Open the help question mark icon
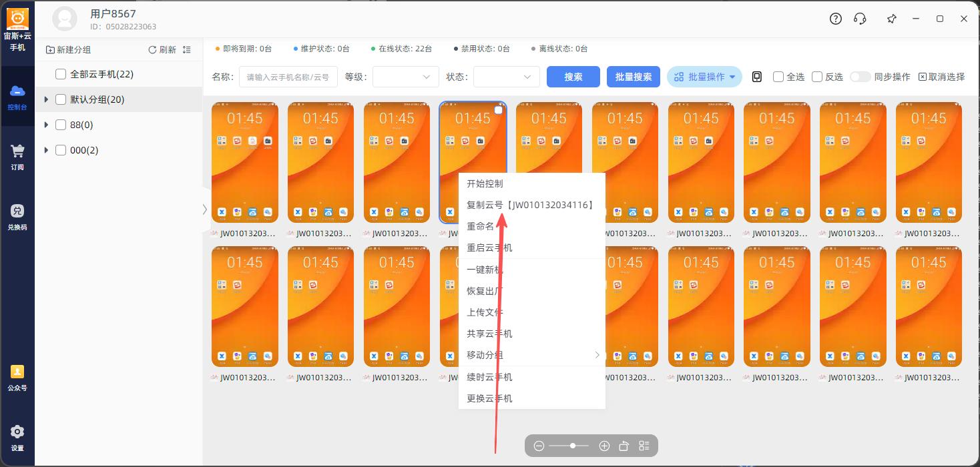The image size is (980, 467). point(836,19)
